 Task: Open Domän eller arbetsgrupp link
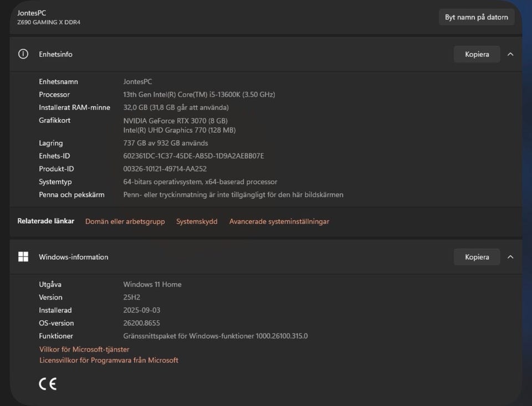125,222
